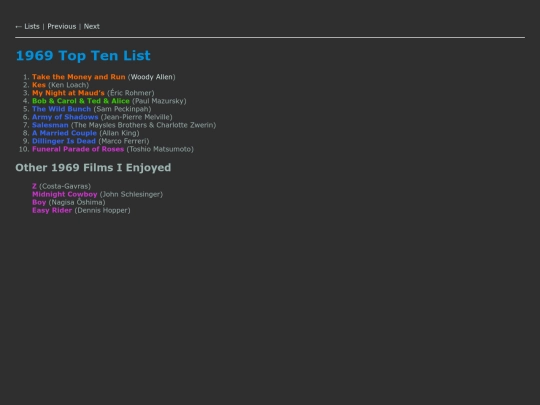Click director name Sam Peckinpah
540x405 pixels.
click(122, 109)
